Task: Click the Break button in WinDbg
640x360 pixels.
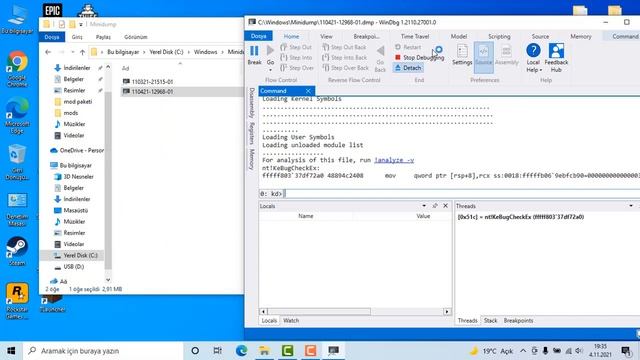Action: pos(254,55)
